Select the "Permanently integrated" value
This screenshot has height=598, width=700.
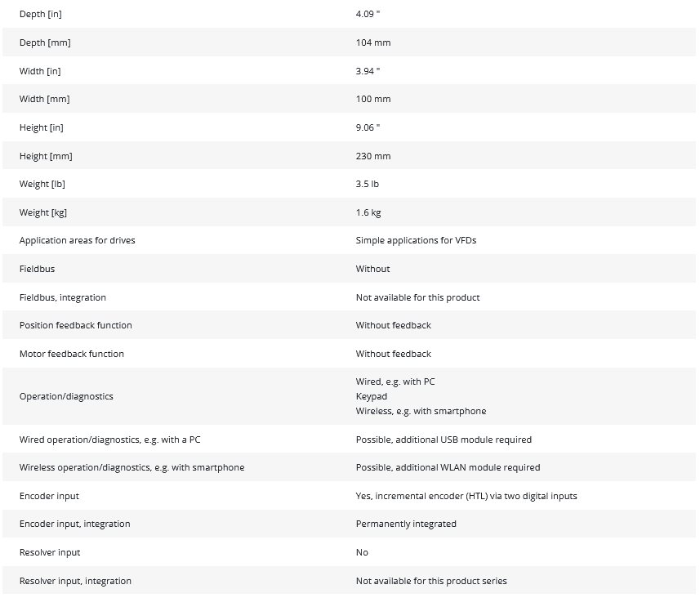[x=406, y=524]
